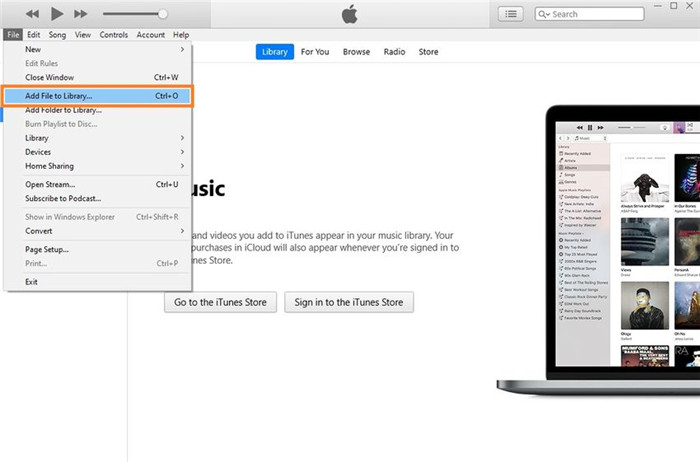Image resolution: width=700 pixels, height=462 pixels.
Task: Switch to the Browse tab
Action: (x=356, y=52)
